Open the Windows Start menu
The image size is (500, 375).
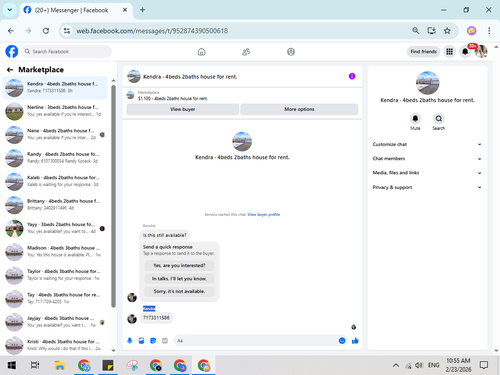[x=12, y=365]
